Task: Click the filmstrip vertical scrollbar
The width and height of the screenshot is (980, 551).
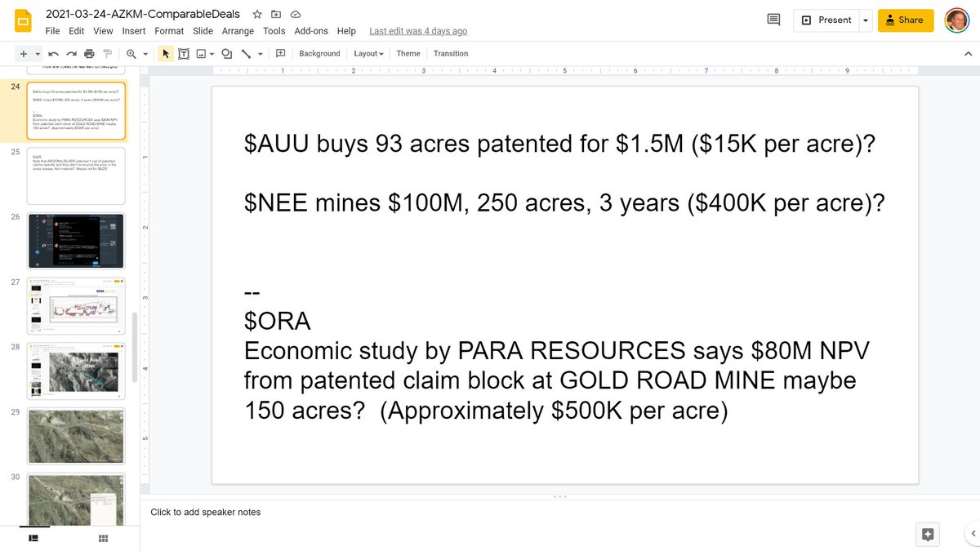Action: tap(135, 347)
